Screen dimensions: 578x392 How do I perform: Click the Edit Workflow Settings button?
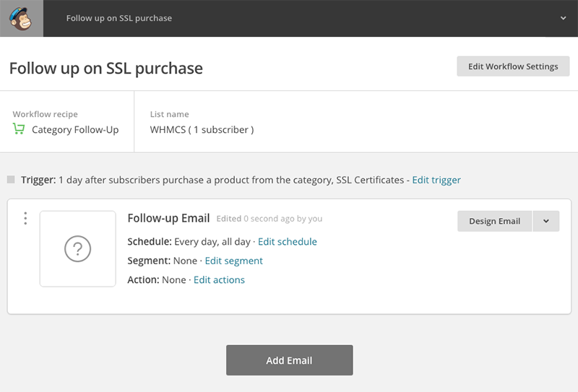point(513,66)
